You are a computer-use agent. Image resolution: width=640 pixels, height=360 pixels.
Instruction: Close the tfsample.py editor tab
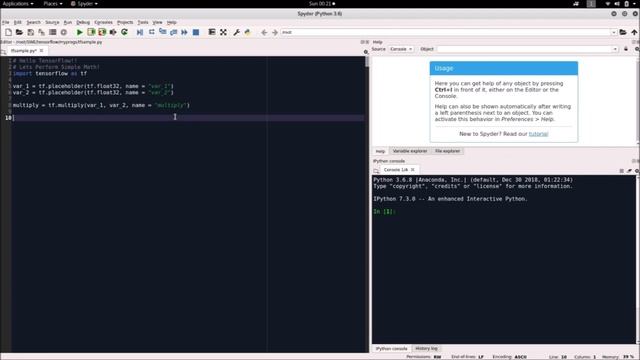click(x=41, y=51)
